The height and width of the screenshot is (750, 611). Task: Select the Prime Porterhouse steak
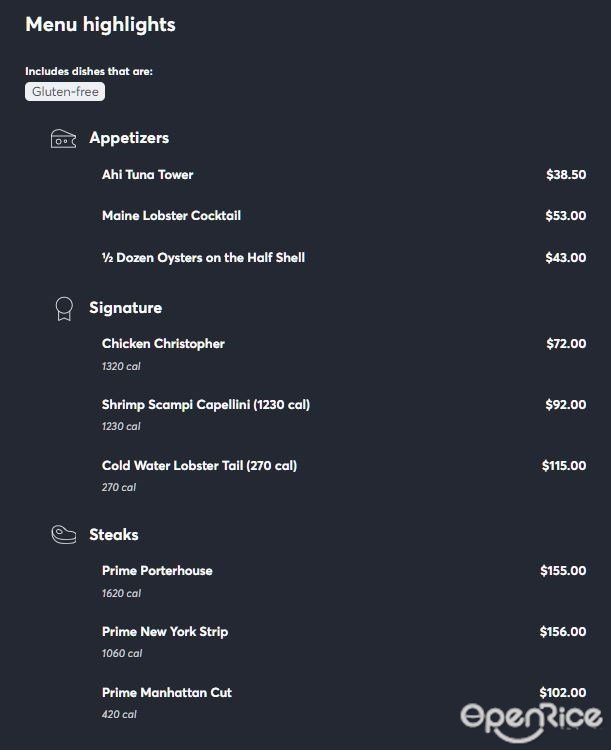pyautogui.click(x=157, y=571)
